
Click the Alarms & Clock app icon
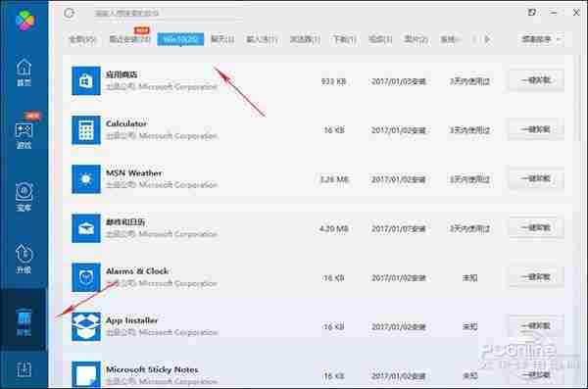pyautogui.click(x=86, y=277)
